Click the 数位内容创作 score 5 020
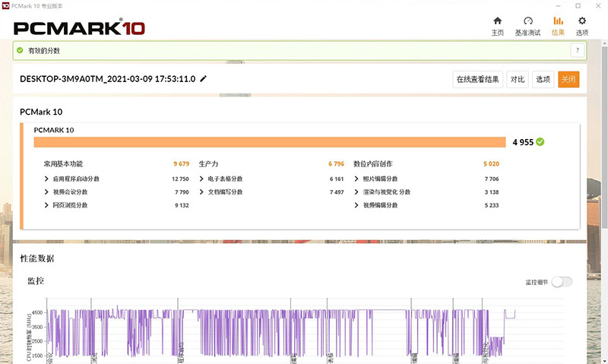 [491, 163]
